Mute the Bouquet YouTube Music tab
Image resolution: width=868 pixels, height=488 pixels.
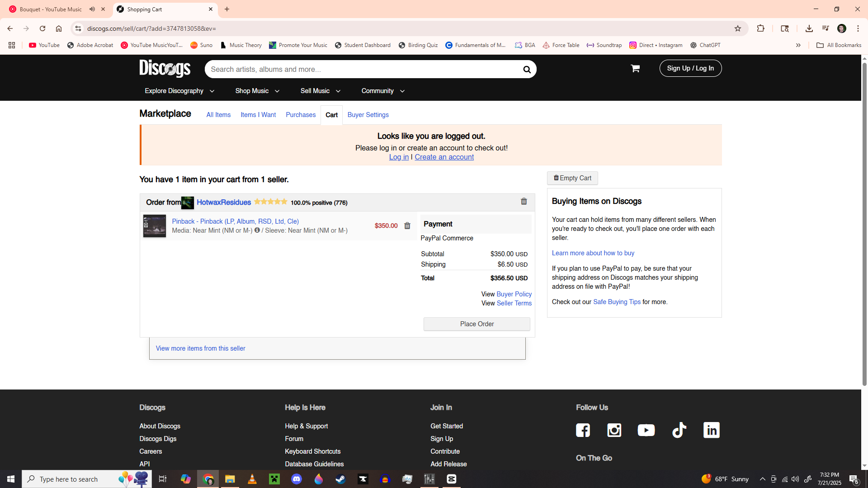[x=92, y=9]
